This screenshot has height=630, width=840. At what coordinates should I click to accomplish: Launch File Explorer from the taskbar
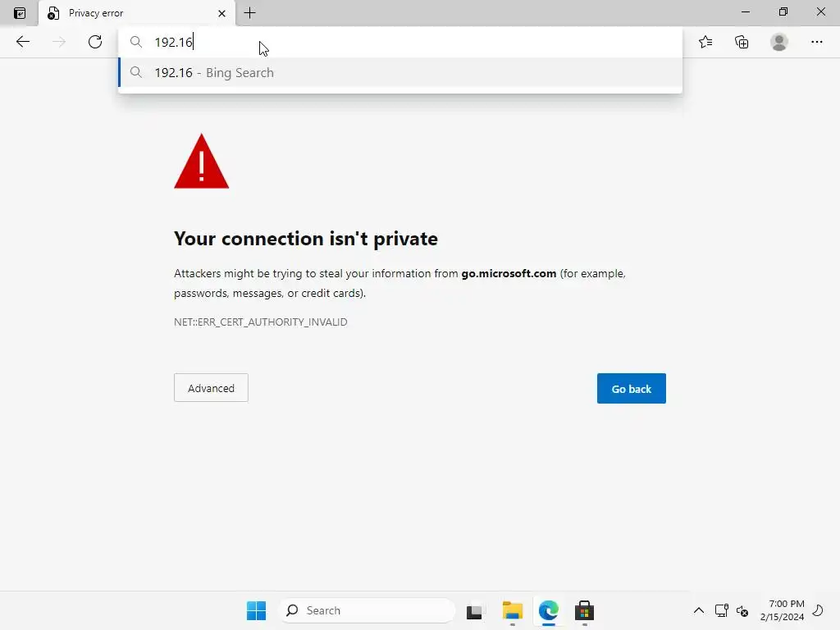pyautogui.click(x=513, y=610)
